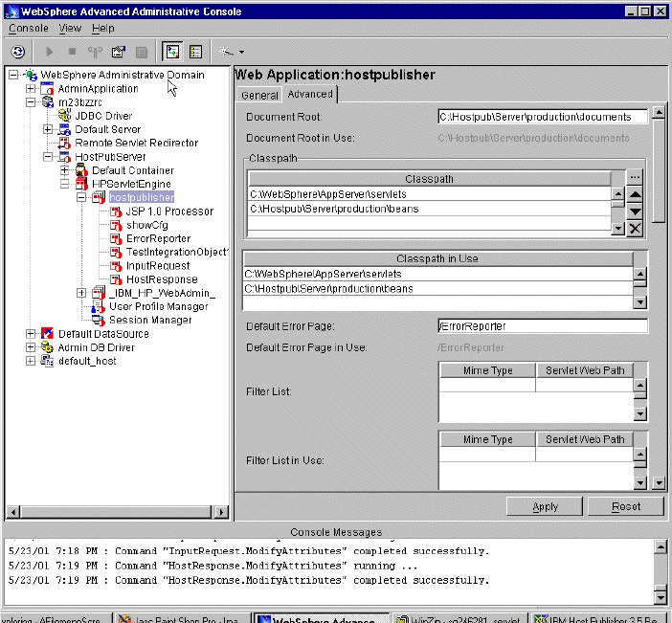Screen dimensions: 672x623
Task: Collapse the m23bzzrc node
Action: click(x=31, y=102)
